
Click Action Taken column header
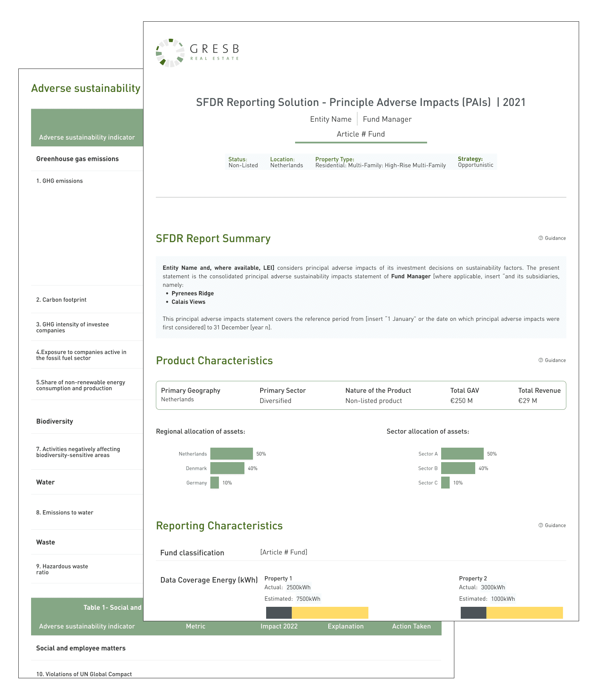point(411,626)
